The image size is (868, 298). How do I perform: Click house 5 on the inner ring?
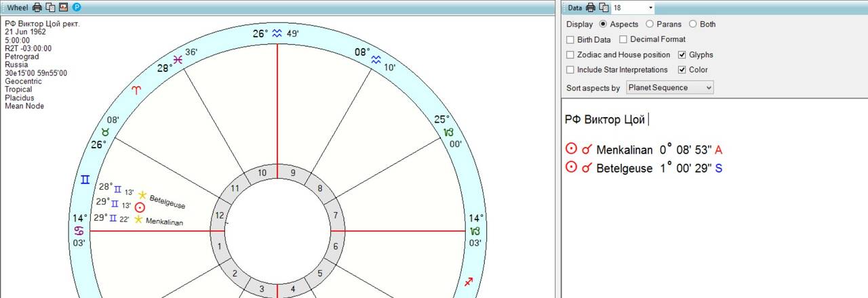pyautogui.click(x=320, y=274)
